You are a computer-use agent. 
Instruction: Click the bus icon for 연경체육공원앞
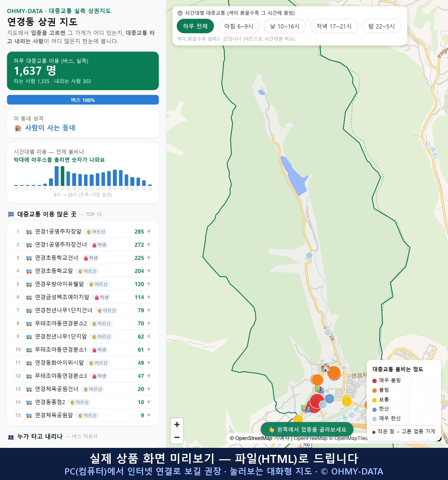pos(29,415)
